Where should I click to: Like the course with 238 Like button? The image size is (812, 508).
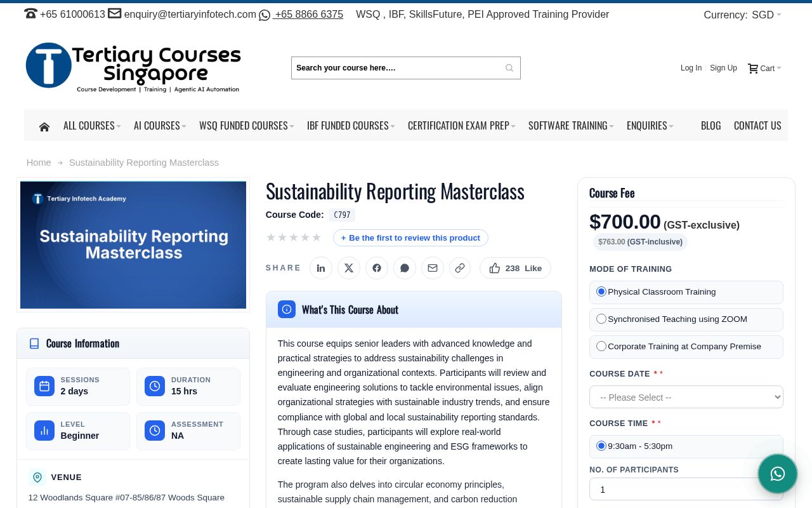[x=515, y=268]
